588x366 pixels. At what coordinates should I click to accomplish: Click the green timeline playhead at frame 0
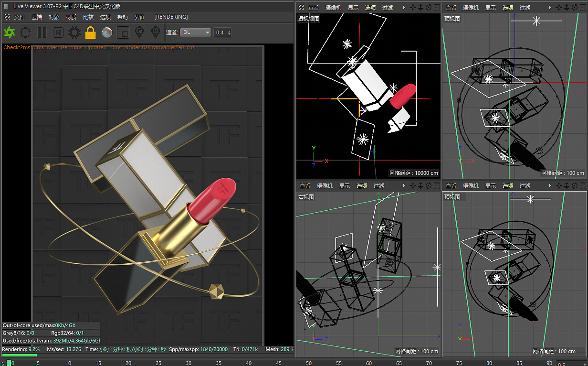(9, 363)
